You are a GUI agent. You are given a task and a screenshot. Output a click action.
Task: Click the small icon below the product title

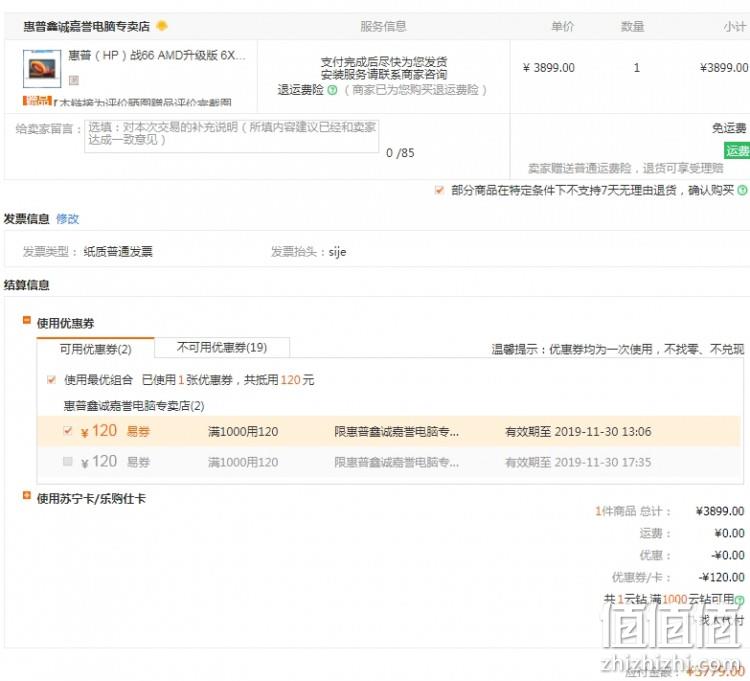(74, 80)
